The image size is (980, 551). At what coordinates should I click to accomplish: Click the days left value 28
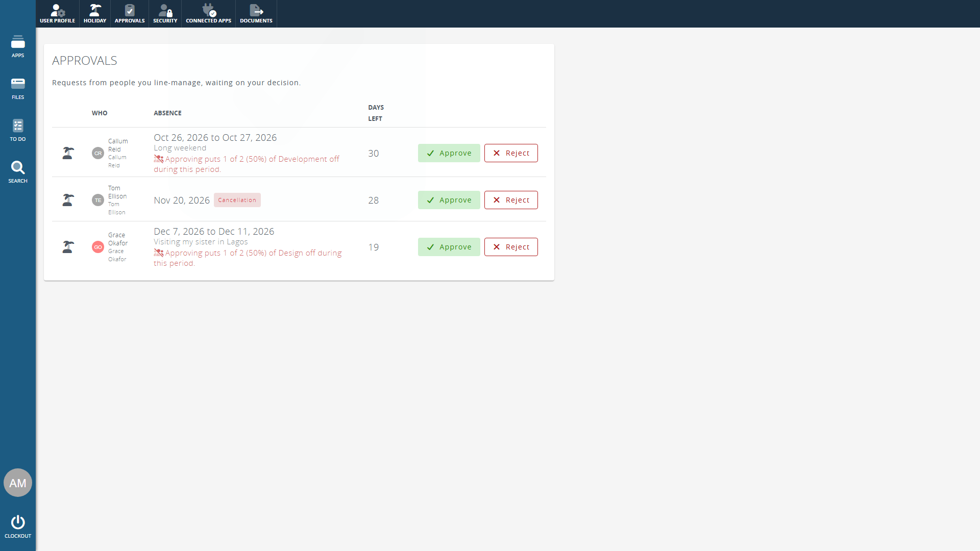pos(374,201)
